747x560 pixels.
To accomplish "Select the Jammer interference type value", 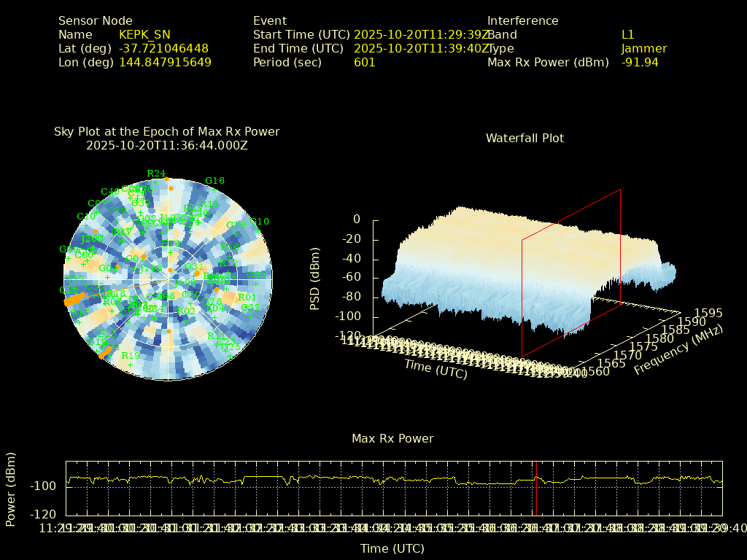I will [643, 49].
